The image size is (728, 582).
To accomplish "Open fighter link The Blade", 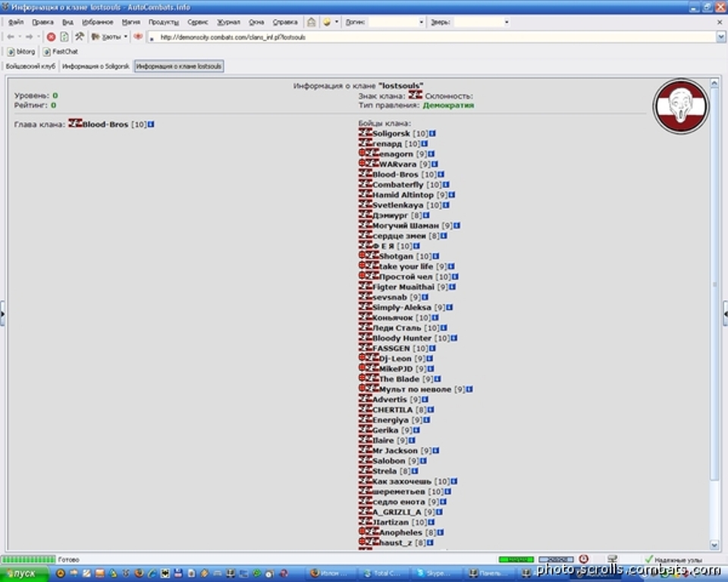I will pyautogui.click(x=400, y=379).
